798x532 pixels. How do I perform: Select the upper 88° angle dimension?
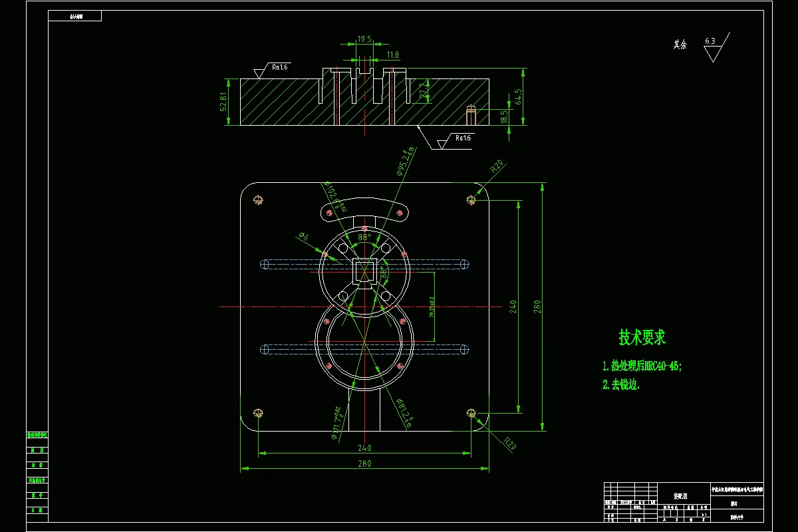coord(364,237)
